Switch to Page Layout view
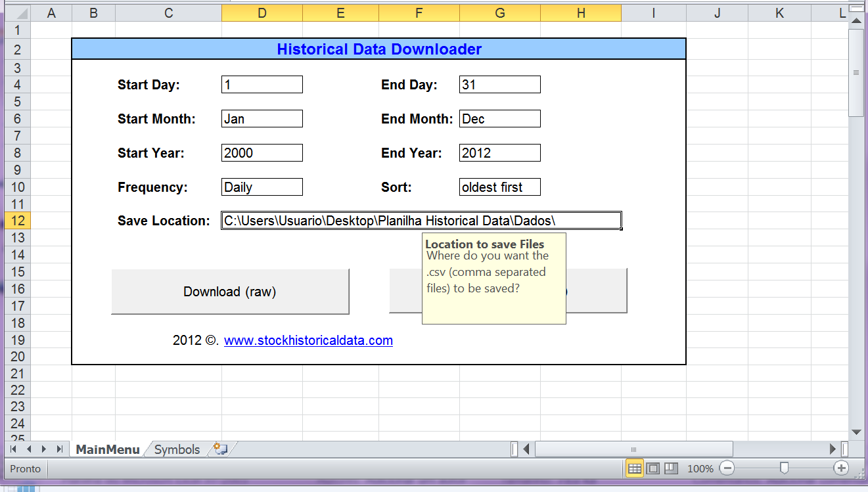The width and height of the screenshot is (868, 492). (652, 468)
